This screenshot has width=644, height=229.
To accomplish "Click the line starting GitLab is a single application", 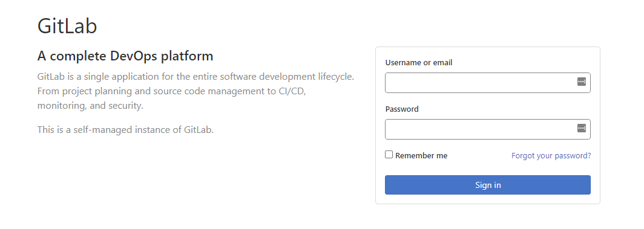I will pyautogui.click(x=195, y=77).
